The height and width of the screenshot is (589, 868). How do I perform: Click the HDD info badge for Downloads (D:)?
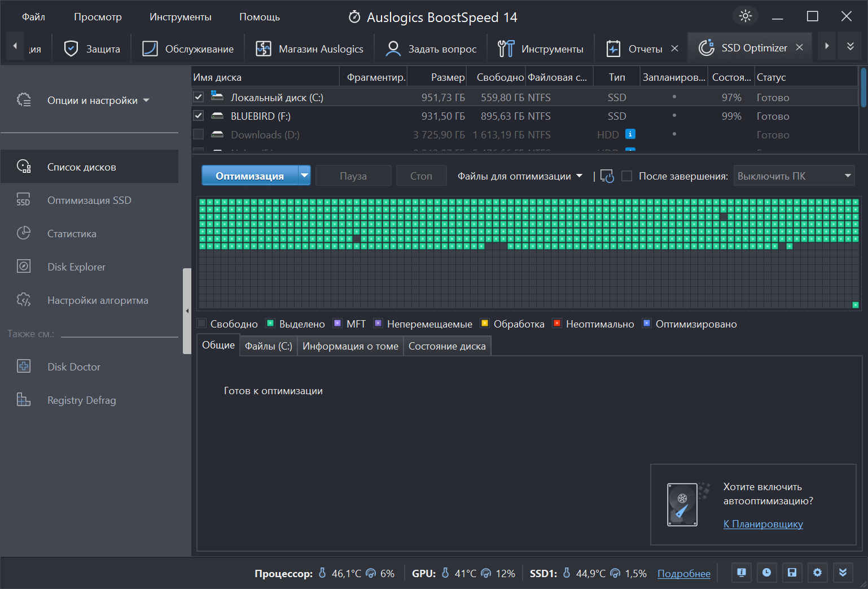(x=630, y=134)
